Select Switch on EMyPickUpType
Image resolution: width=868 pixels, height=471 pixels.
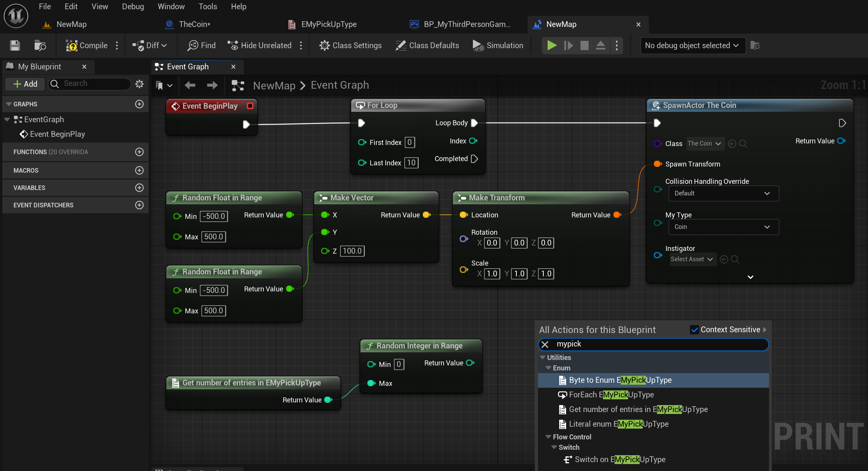653,459
